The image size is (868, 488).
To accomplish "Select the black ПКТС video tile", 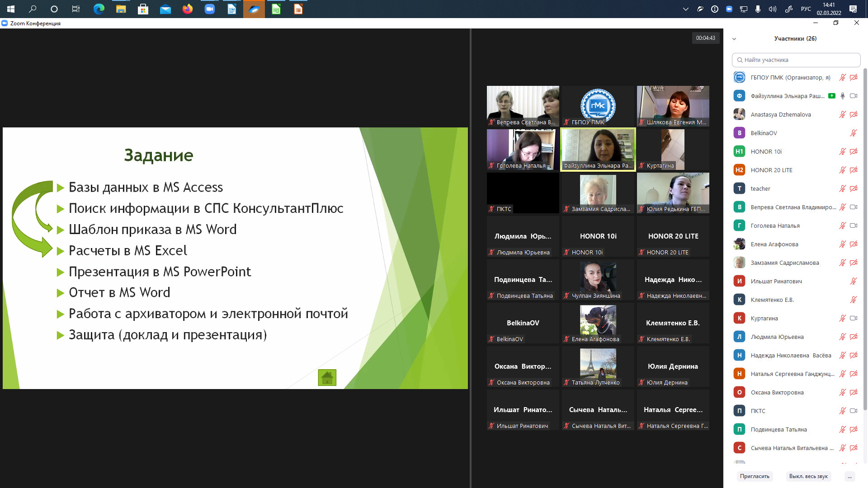I will point(523,193).
